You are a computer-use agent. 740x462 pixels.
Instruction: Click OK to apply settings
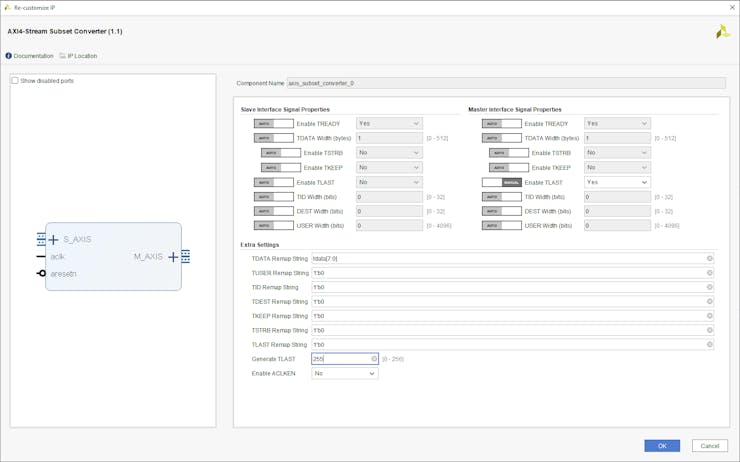click(x=661, y=446)
